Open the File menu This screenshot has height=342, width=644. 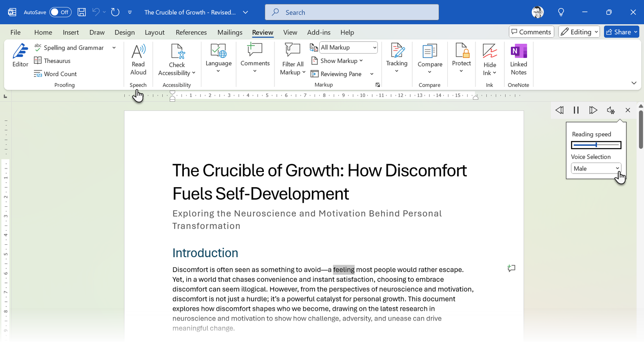point(16,32)
